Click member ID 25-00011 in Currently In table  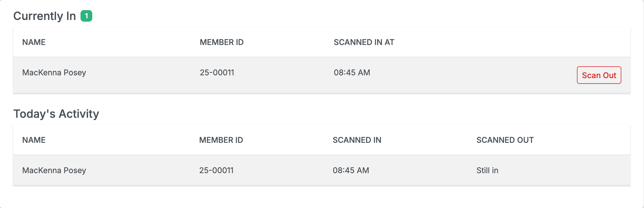coord(217,73)
